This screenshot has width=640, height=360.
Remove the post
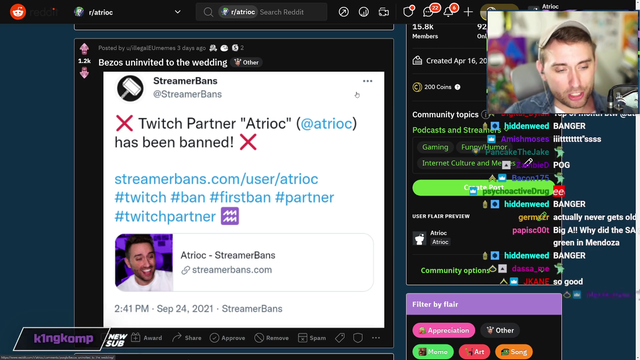[271, 338]
